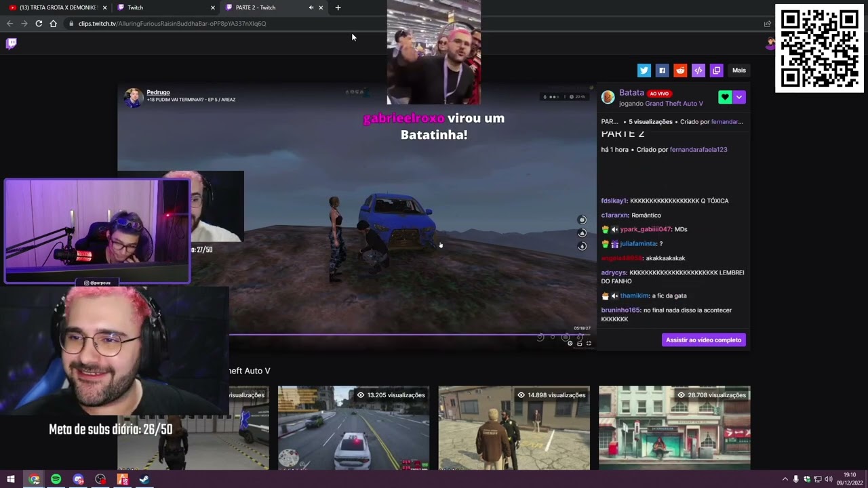Open the 13.205 visualizações clip thumbnail
This screenshot has height=488, width=868.
[353, 428]
